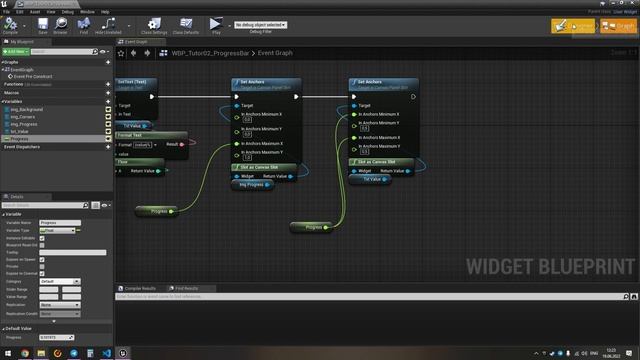
Task: Open the Edit menu
Action: (20, 12)
